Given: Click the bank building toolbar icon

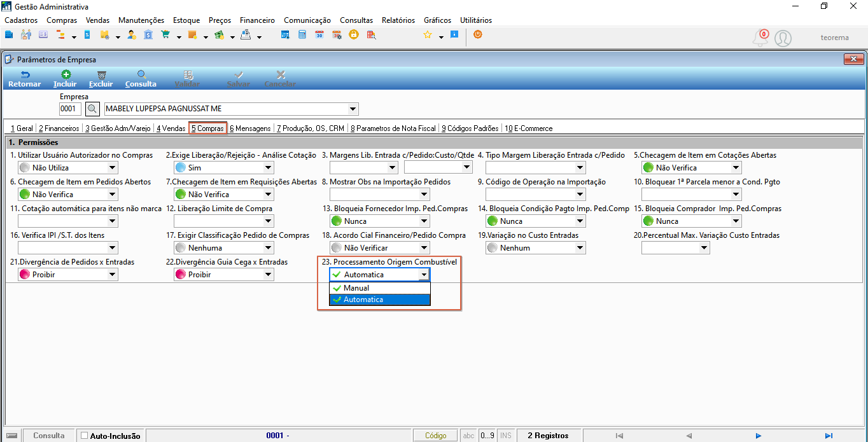Looking at the screenshot, I should pos(148,35).
